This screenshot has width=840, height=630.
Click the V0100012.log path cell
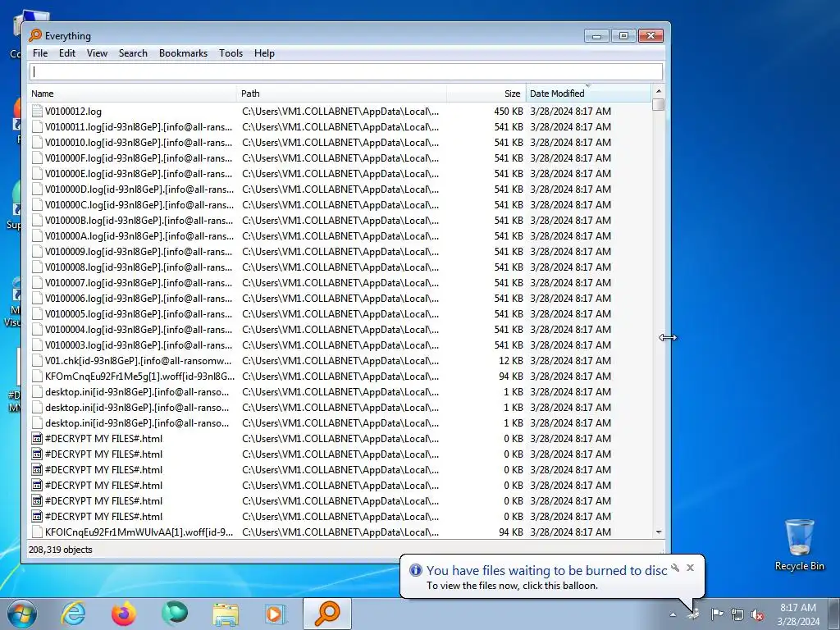[340, 112]
